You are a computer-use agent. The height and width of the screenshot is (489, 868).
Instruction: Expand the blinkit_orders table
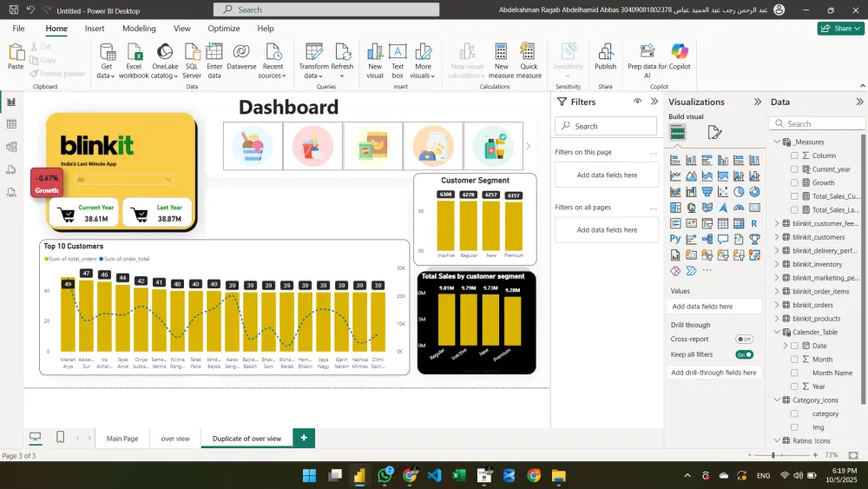pos(777,305)
